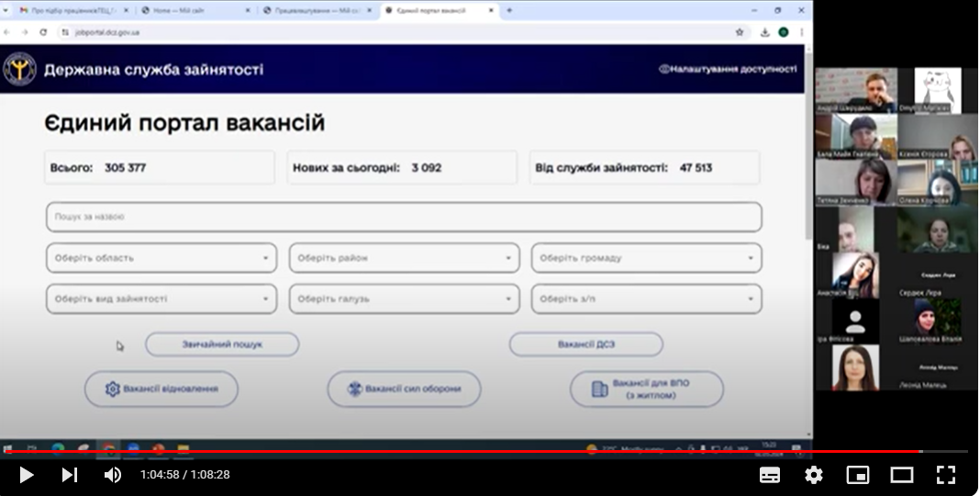Click the Всього: 305 377 counter
The image size is (980, 496).
point(160,167)
